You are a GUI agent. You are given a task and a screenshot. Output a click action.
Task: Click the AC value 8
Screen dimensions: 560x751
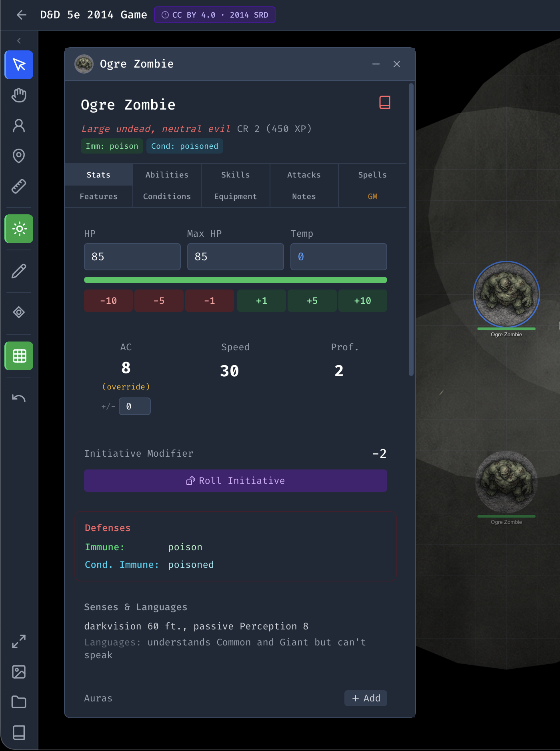click(126, 368)
